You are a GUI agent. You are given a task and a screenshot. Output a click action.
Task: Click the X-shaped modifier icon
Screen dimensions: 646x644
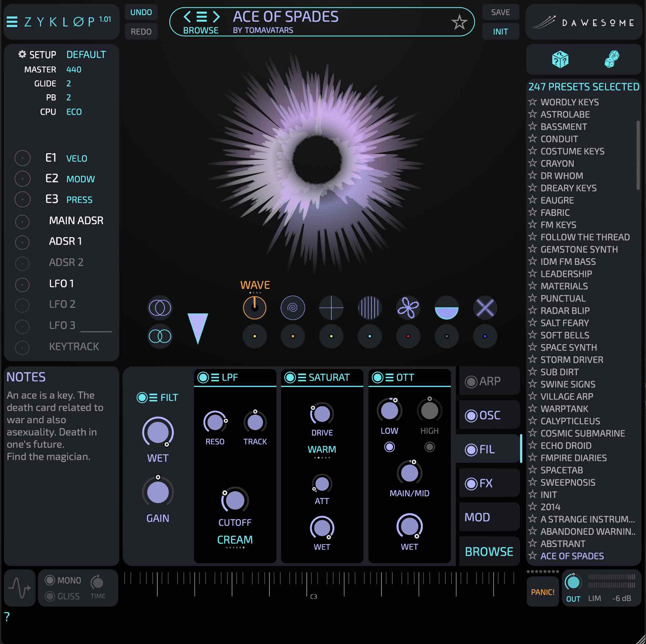(485, 307)
